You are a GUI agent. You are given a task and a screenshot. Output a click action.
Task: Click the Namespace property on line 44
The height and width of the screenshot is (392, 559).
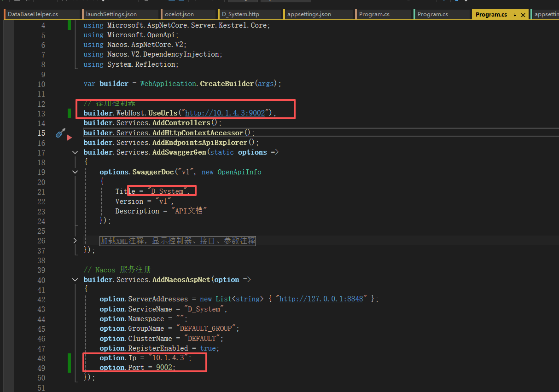146,319
